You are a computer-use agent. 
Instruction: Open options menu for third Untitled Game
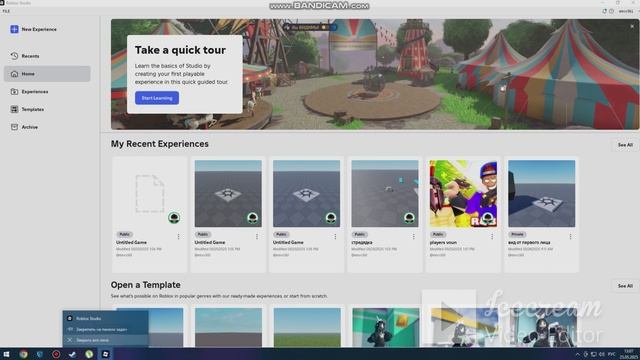[x=335, y=236]
